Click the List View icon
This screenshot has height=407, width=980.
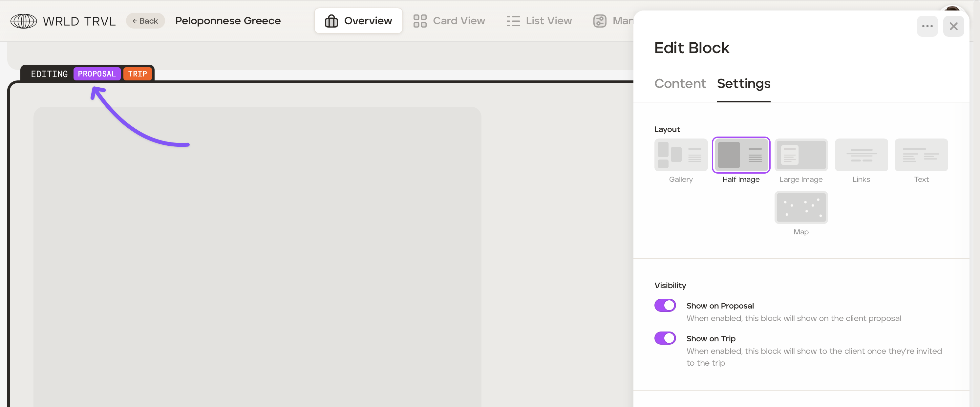point(513,21)
